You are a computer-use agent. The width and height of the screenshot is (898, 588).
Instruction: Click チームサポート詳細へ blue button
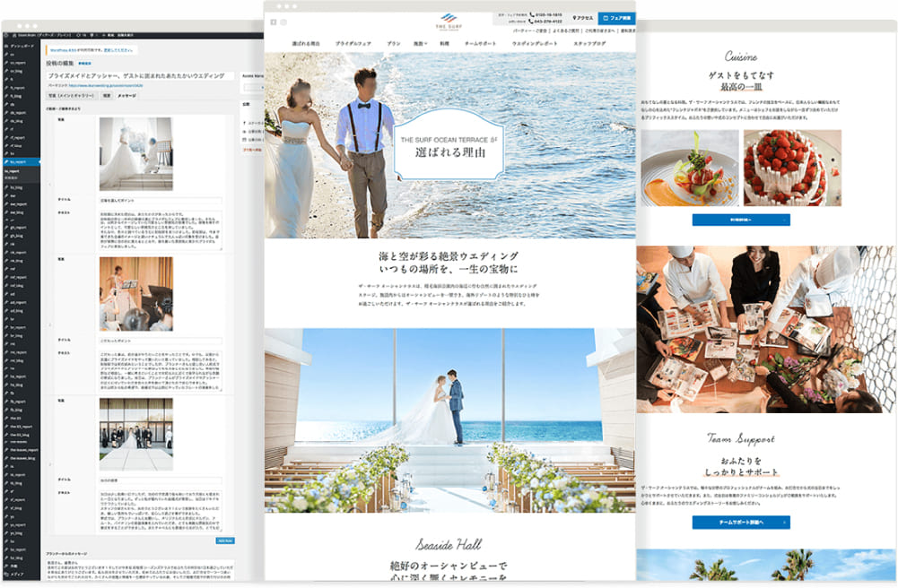[x=740, y=523]
